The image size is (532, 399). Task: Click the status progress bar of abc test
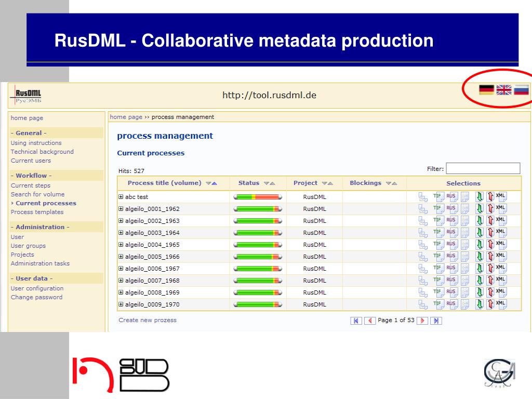(258, 197)
